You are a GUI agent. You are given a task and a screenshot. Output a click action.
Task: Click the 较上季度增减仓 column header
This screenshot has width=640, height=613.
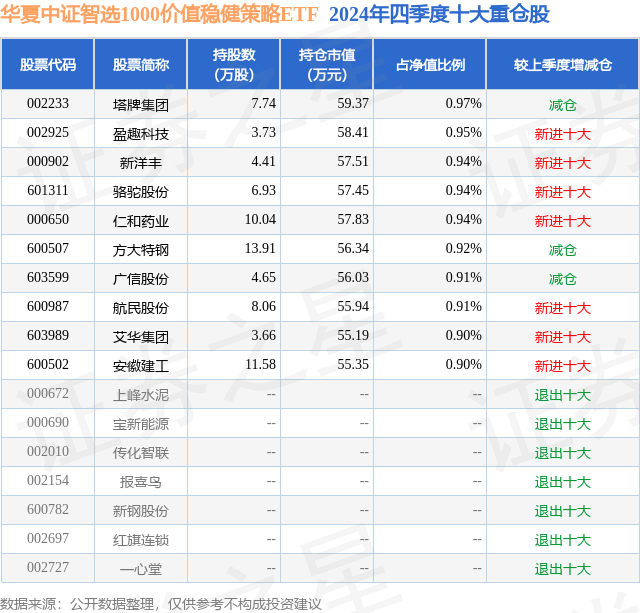563,64
